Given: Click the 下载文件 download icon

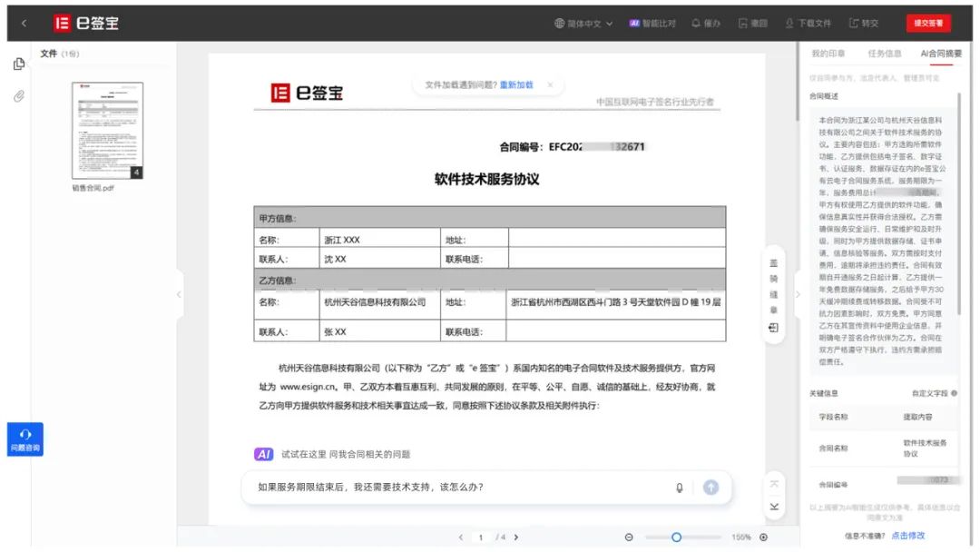Looking at the screenshot, I should tap(790, 24).
